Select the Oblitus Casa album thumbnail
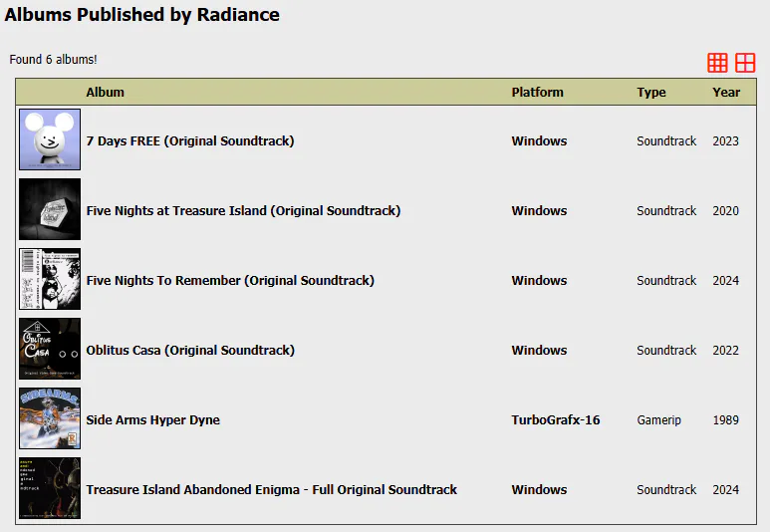Image resolution: width=770 pixels, height=532 pixels. click(50, 349)
